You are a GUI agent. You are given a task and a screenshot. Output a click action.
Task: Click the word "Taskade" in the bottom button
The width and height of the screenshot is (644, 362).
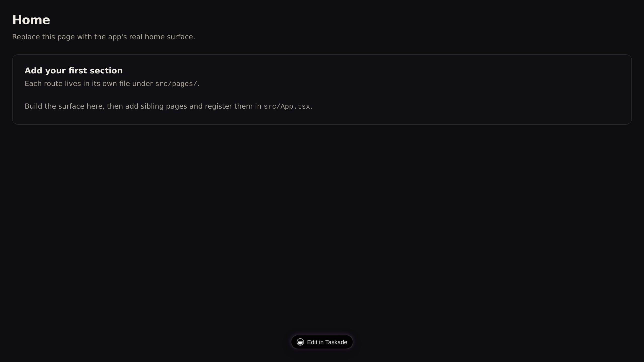click(336, 342)
